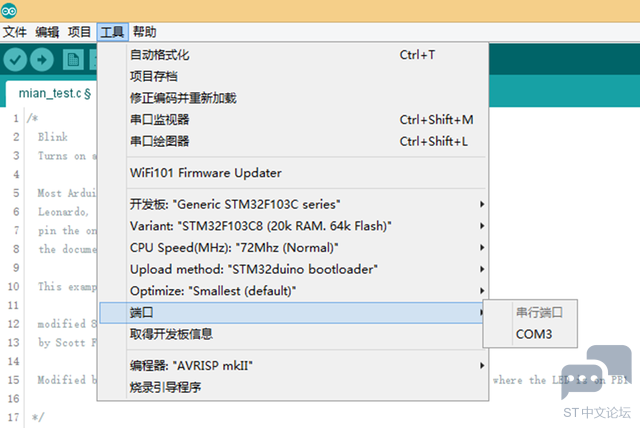Expand 编程器 AVRISP mkII submenu

pyautogui.click(x=293, y=366)
